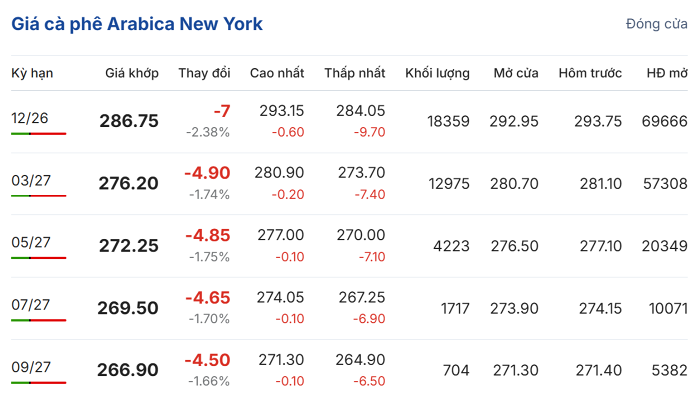The width and height of the screenshot is (700, 395).
Task: Select the 09/27 contract term
Action: point(31,367)
